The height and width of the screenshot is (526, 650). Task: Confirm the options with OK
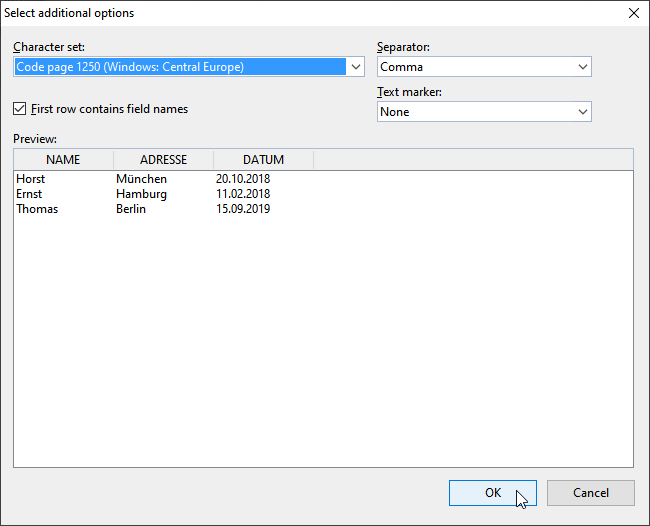[x=492, y=493]
